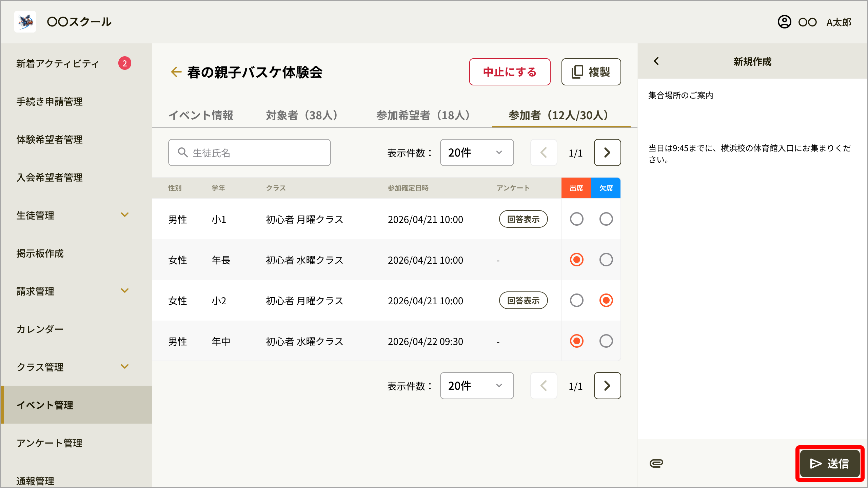Click the search magnifier icon
868x488 pixels.
coord(183,152)
